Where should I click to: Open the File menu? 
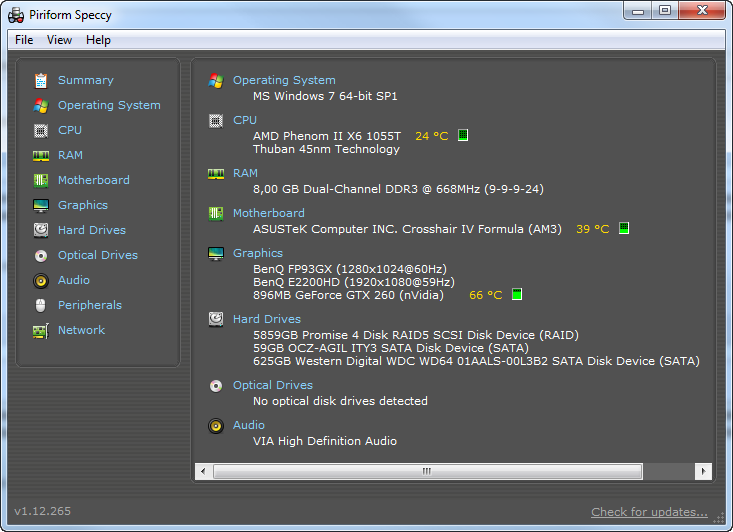pos(24,40)
